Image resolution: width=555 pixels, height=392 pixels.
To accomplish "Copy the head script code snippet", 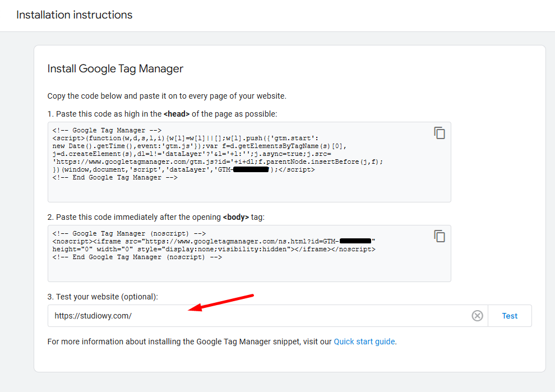I will point(440,133).
